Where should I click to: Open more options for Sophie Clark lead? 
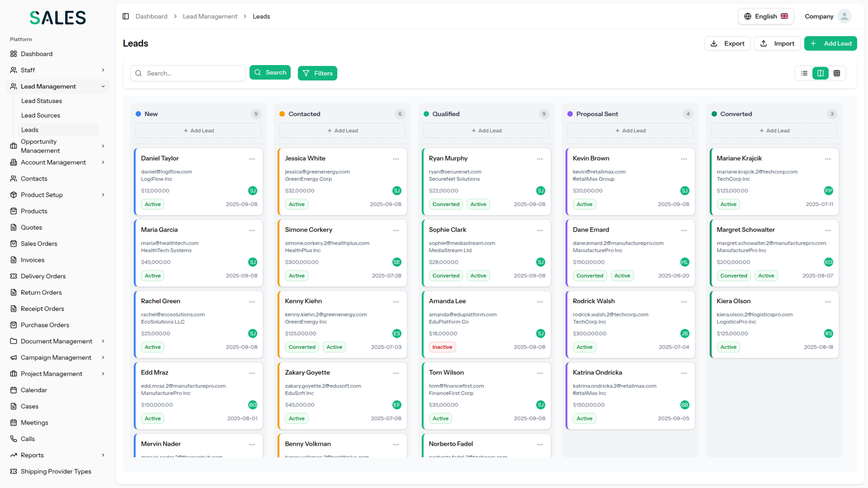point(540,230)
